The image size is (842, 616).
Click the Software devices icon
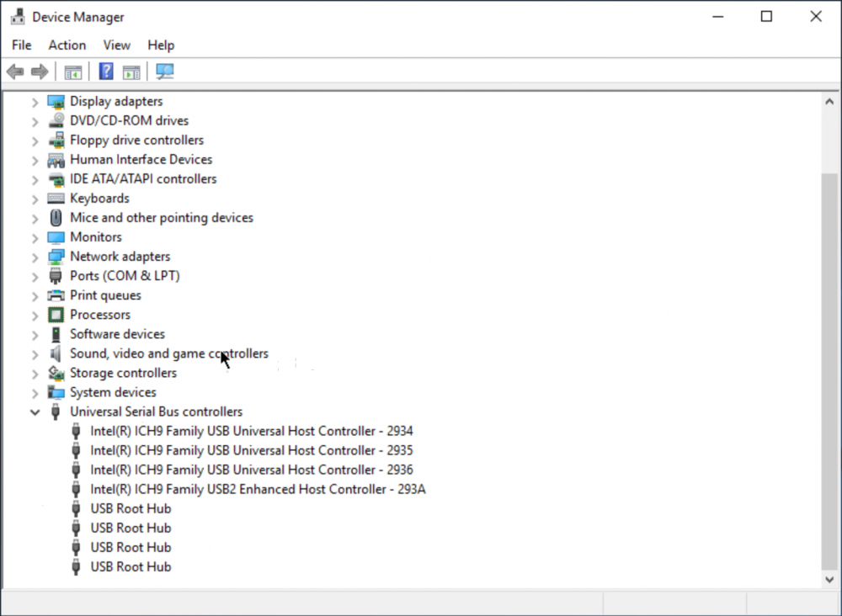click(56, 334)
